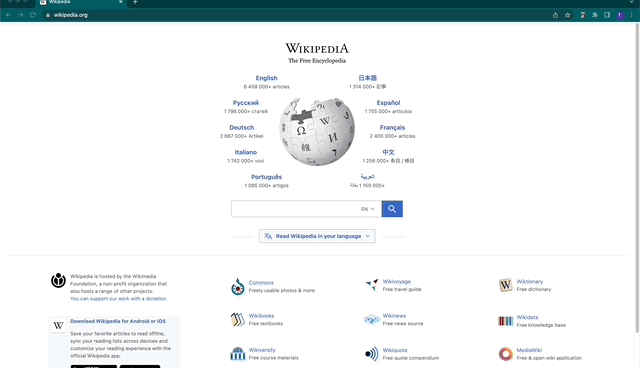The height and width of the screenshot is (368, 640).
Task: Open the tab search chevron
Action: click(x=632, y=2)
